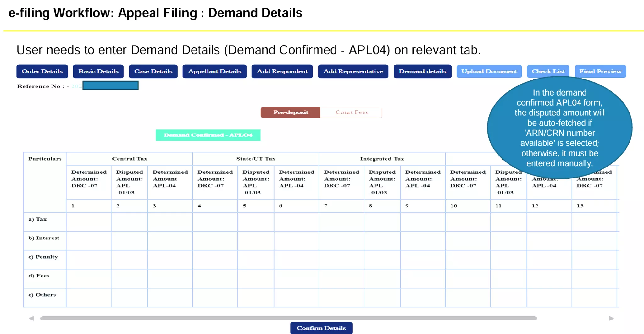This screenshot has width=644, height=334.
Task: Click the left scroll arrow icon
Action: click(31, 318)
